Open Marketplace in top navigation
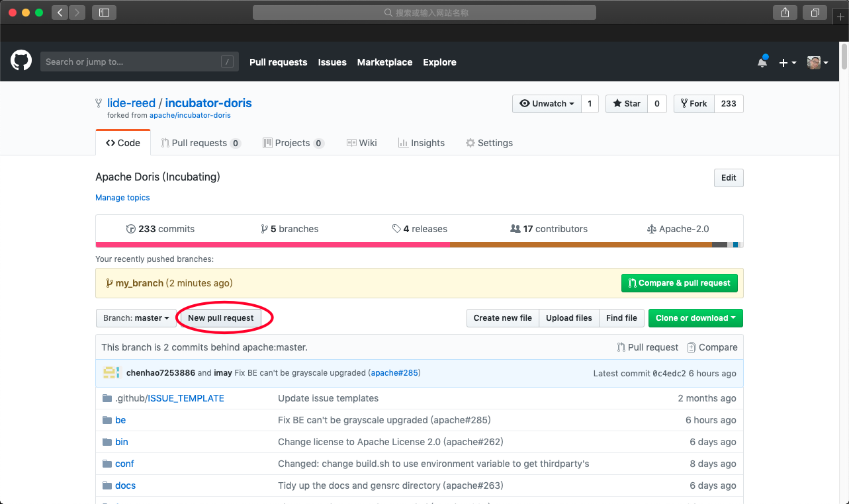 [x=384, y=62]
